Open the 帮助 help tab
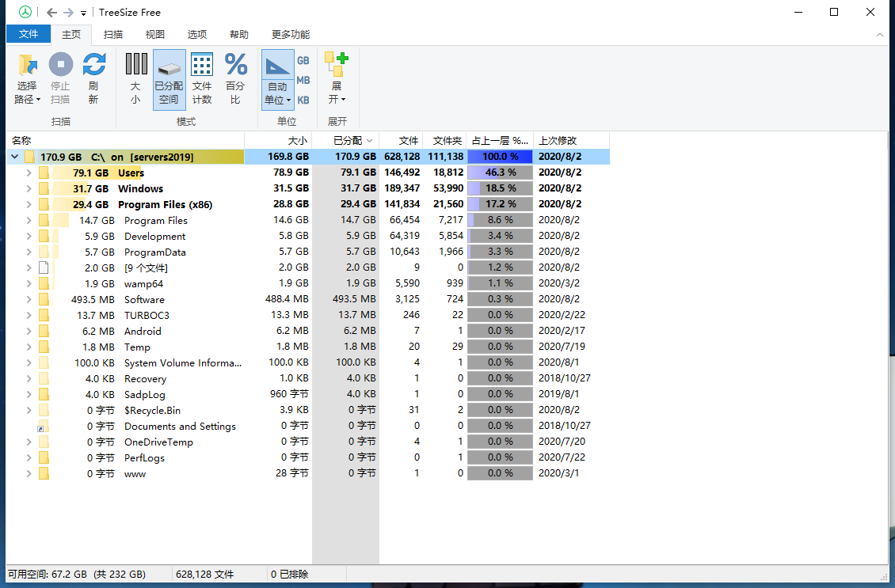Viewport: 895px width, 588px height. tap(239, 34)
